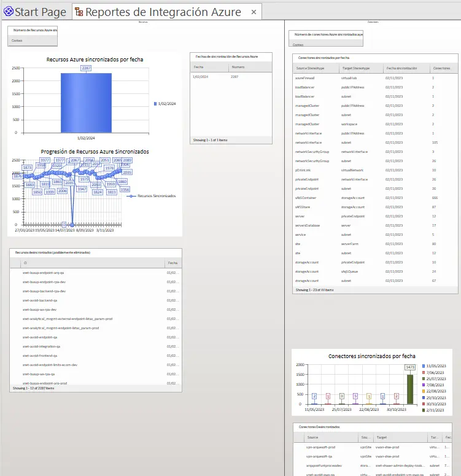The width and height of the screenshot is (461, 476).
Task: Select the privateEndpoint networkInterface row
Action: point(375,179)
